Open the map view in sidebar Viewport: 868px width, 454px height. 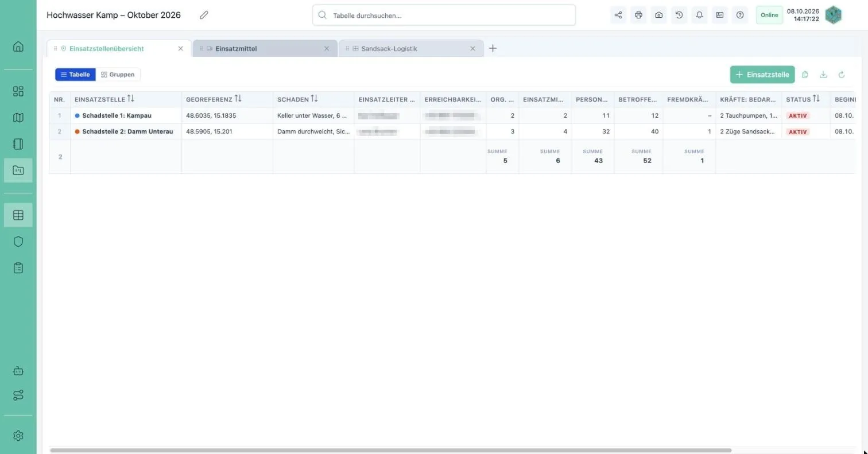[x=18, y=118]
